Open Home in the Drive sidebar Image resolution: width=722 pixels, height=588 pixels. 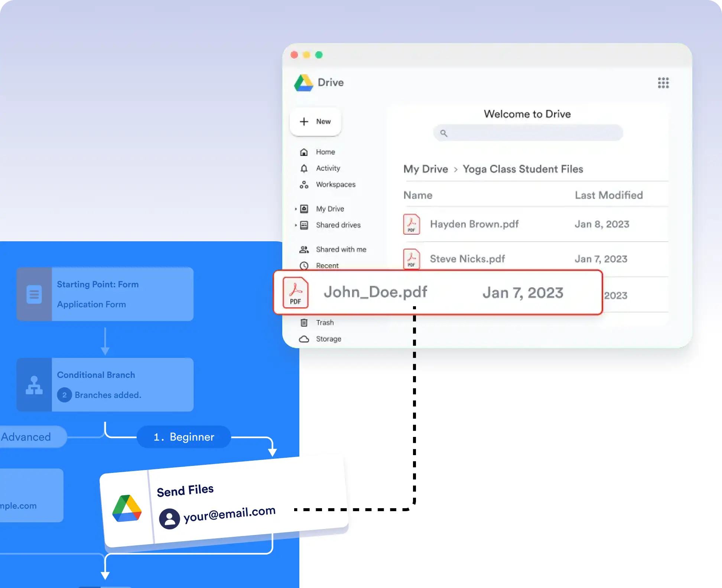(325, 152)
